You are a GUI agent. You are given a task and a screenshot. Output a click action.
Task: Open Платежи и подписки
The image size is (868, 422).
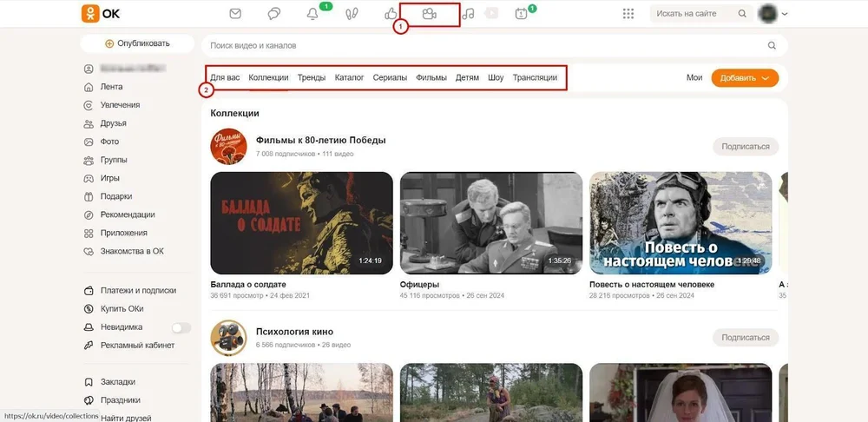point(138,290)
